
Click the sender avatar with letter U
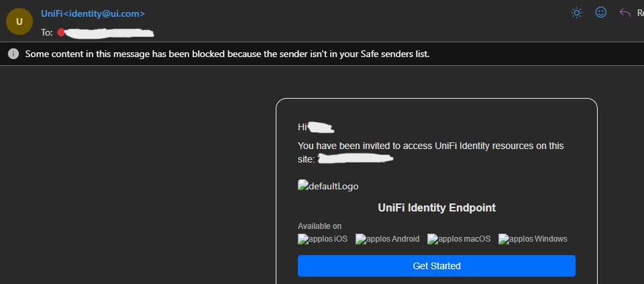coord(19,21)
